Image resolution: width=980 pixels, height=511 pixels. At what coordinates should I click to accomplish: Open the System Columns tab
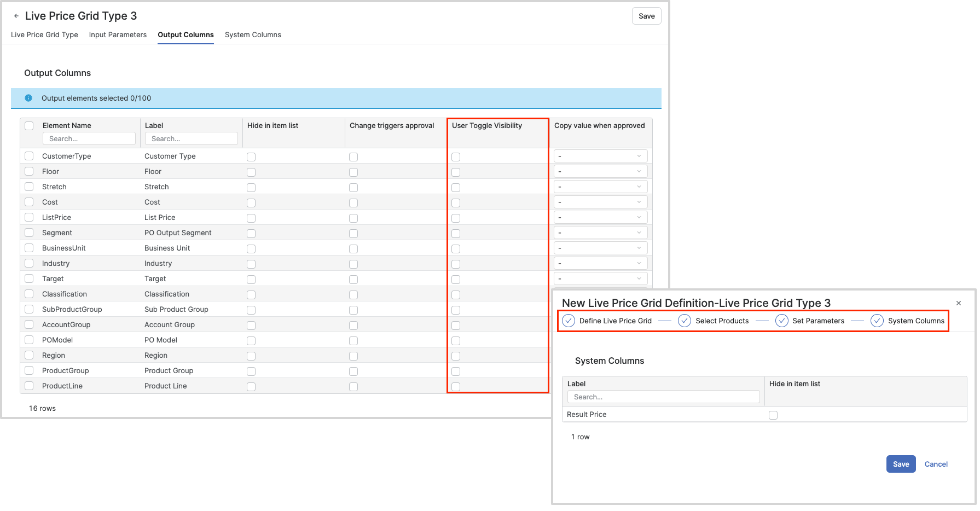(x=253, y=34)
